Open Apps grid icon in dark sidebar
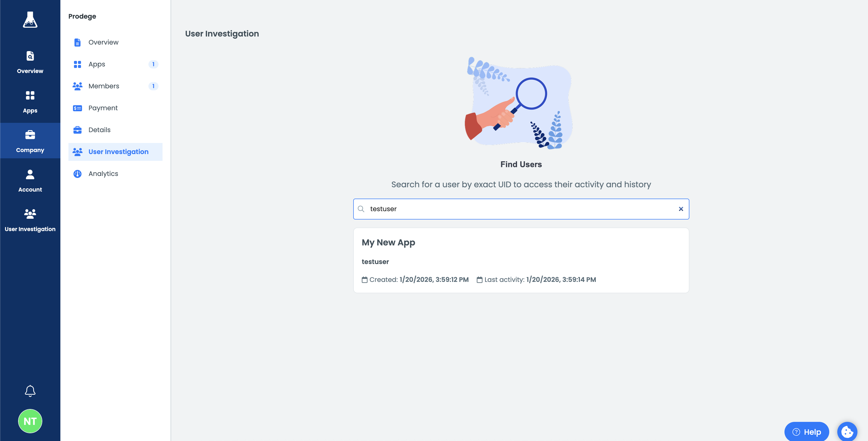 coord(30,102)
